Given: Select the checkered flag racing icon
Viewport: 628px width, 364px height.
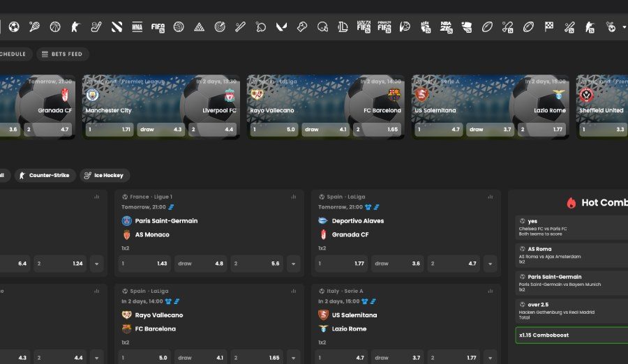Looking at the screenshot, I should coord(549,26).
